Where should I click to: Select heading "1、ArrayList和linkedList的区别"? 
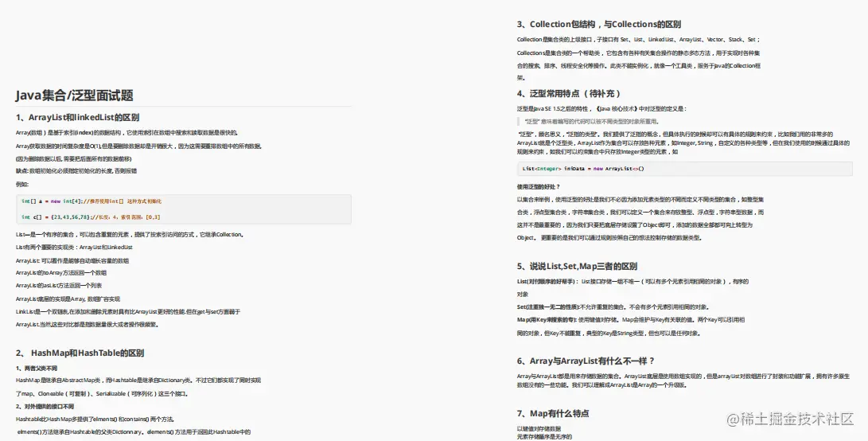[77, 118]
